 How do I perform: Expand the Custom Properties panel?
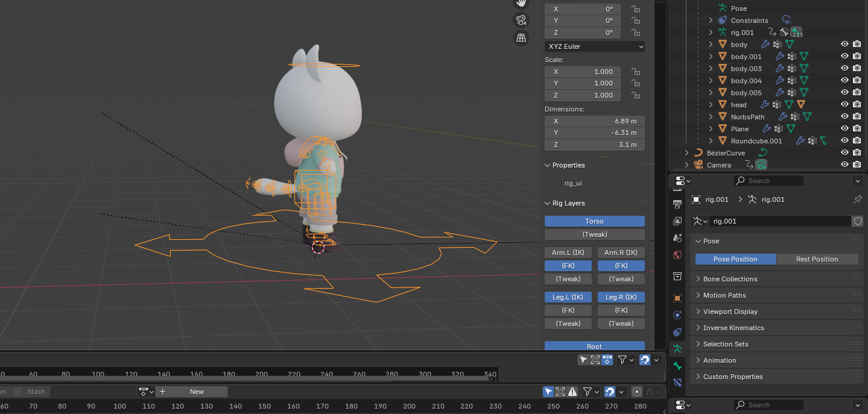pyautogui.click(x=777, y=377)
